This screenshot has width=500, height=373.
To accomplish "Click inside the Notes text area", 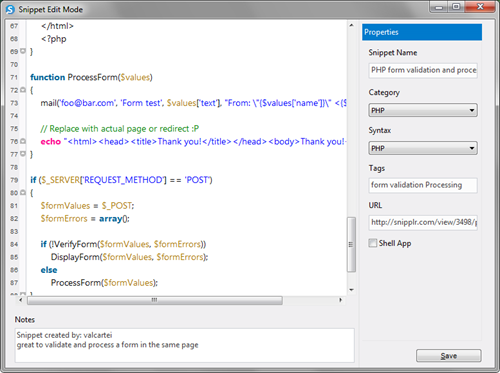I will tap(184, 345).
